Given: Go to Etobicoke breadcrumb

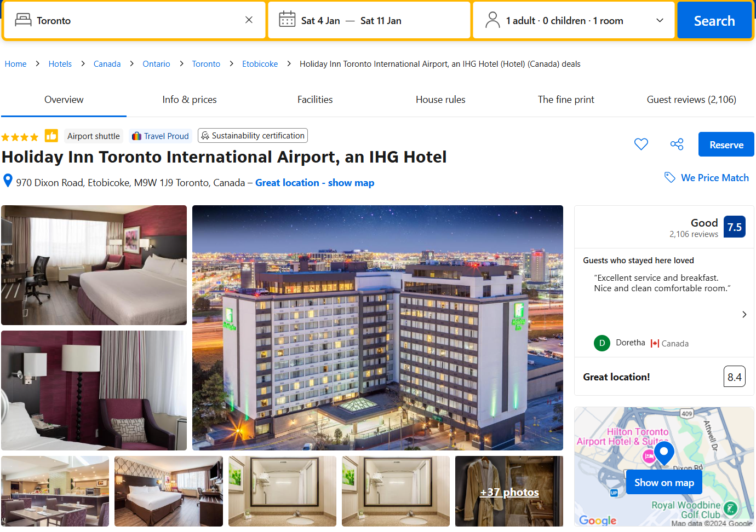Looking at the screenshot, I should (260, 64).
